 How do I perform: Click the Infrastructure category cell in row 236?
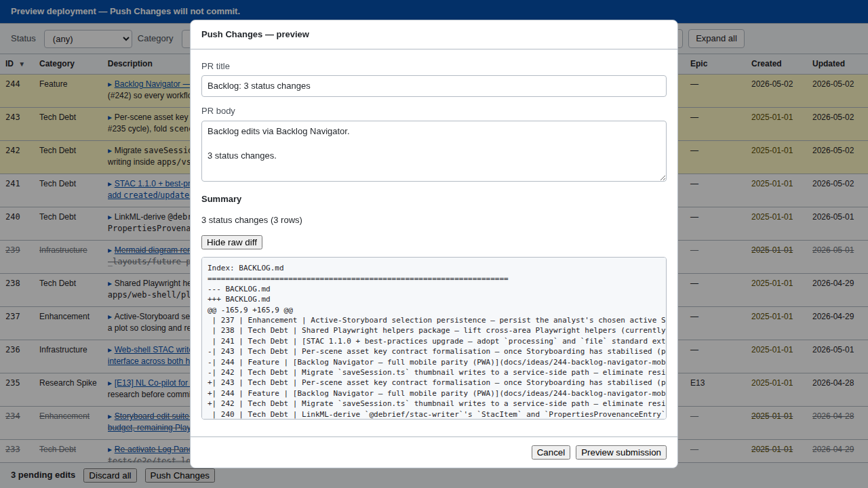[63, 350]
